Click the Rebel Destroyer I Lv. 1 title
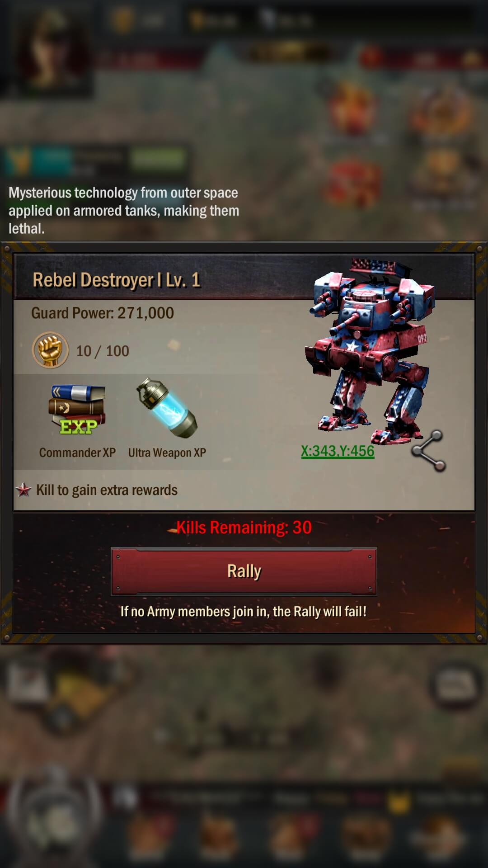Image resolution: width=488 pixels, height=868 pixels. coord(117,280)
